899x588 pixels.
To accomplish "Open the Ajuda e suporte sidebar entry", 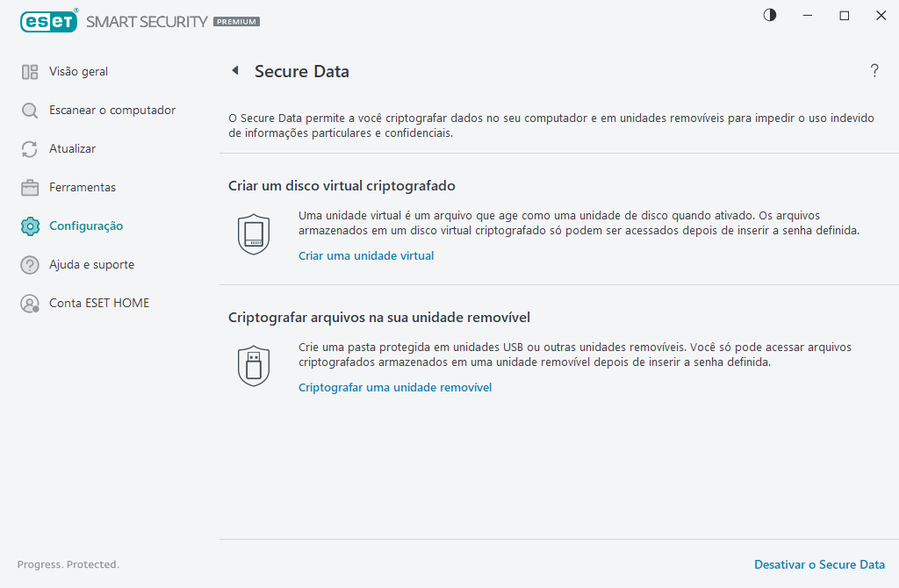I will pyautogui.click(x=93, y=264).
